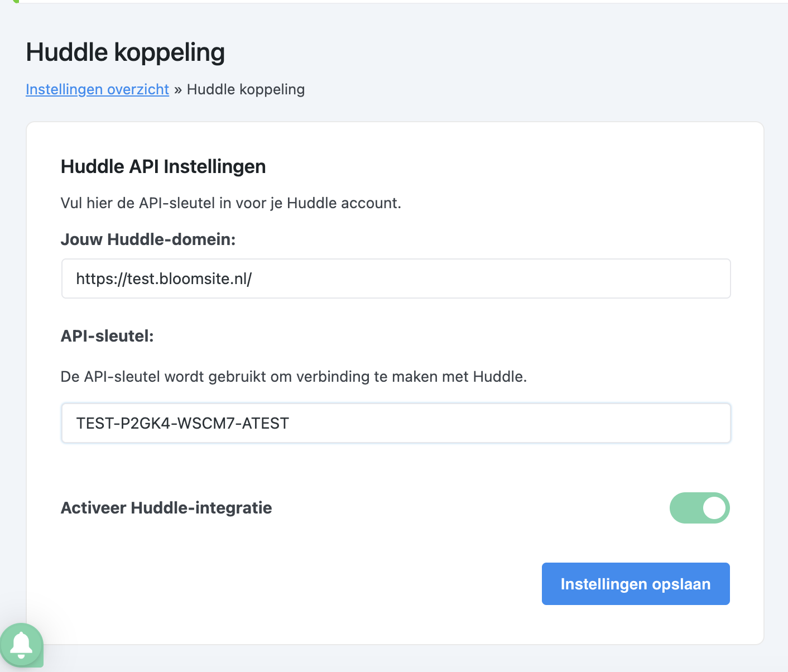
Task: Click the 'Vul hier de API-sleutel' intro text
Action: point(230,203)
